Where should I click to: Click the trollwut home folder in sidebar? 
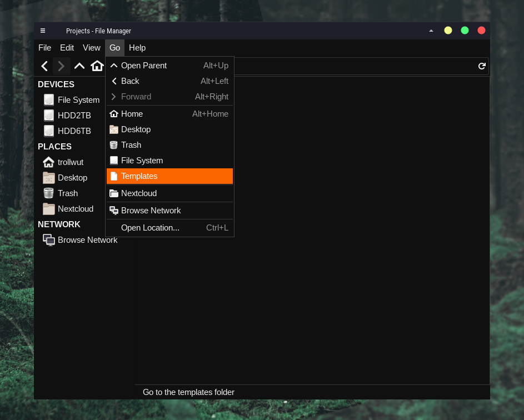(70, 162)
